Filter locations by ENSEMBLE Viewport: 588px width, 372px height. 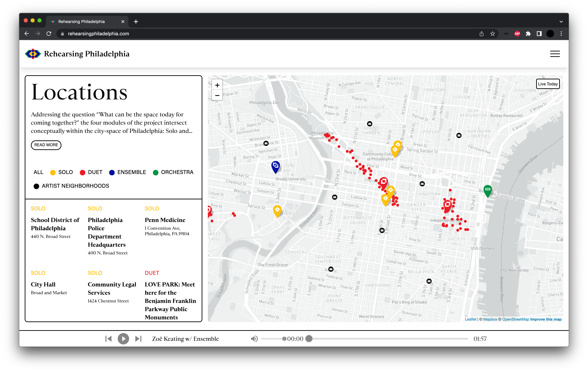tap(128, 172)
